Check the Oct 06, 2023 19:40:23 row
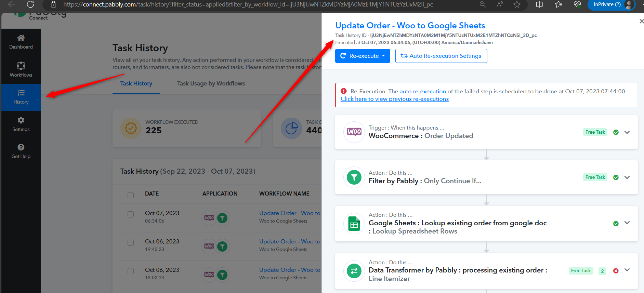Screen dimensions: 644x293 (x=131, y=242)
